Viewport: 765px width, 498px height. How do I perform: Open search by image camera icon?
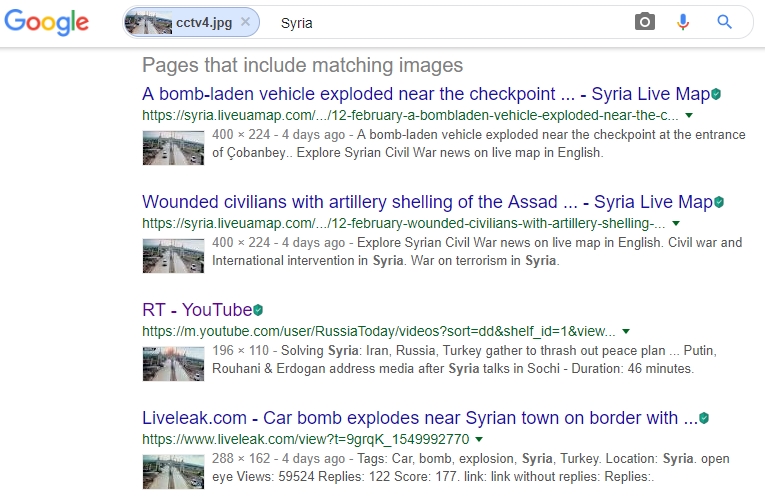[x=644, y=22]
